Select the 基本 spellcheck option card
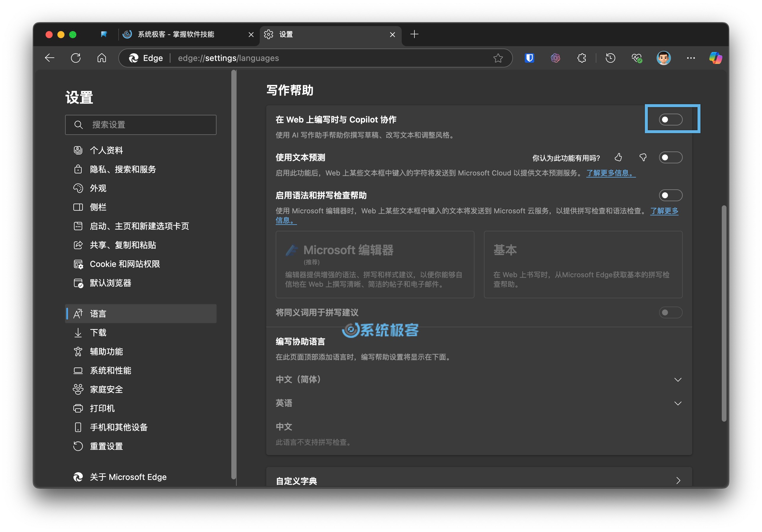762x532 pixels. click(583, 265)
